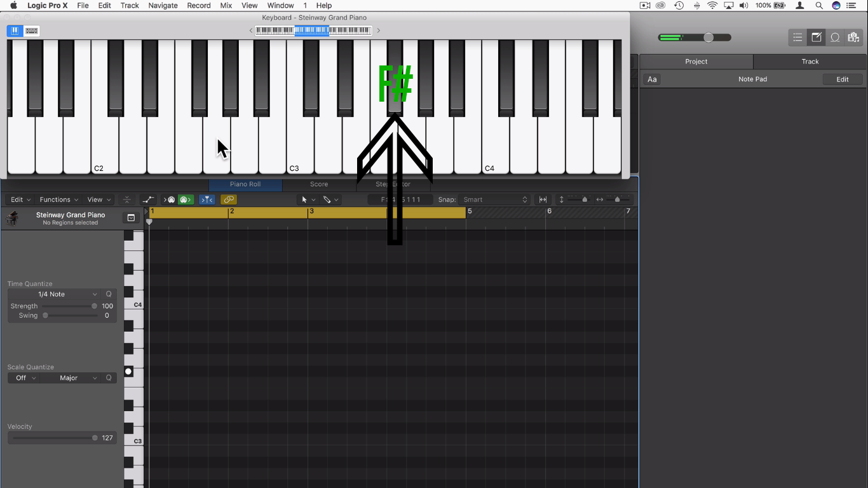Open the List Editors icon
This screenshot has height=488, width=868.
pos(797,37)
